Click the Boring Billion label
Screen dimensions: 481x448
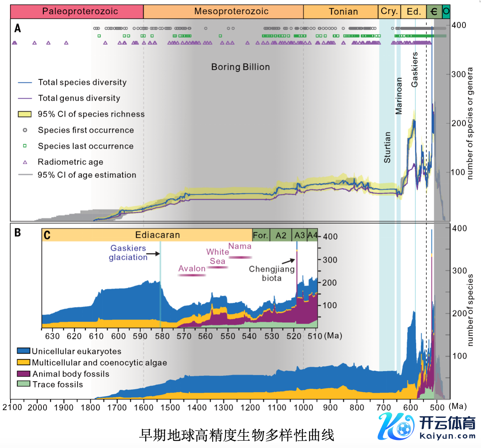(x=240, y=67)
